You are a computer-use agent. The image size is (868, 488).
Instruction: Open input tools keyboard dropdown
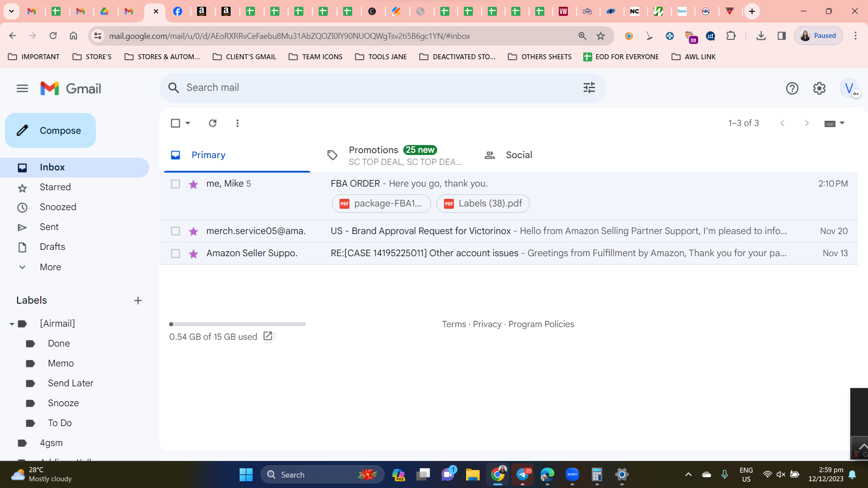(x=834, y=123)
